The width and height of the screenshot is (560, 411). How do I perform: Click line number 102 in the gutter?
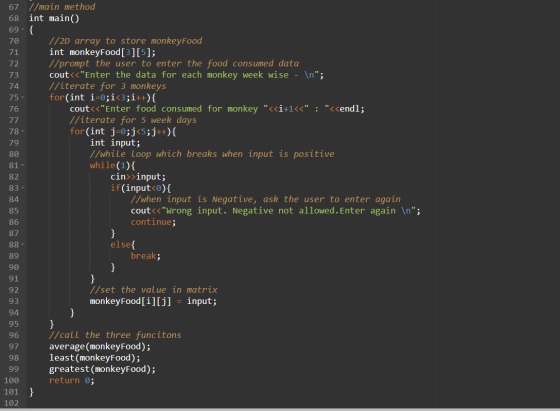pyautogui.click(x=11, y=403)
